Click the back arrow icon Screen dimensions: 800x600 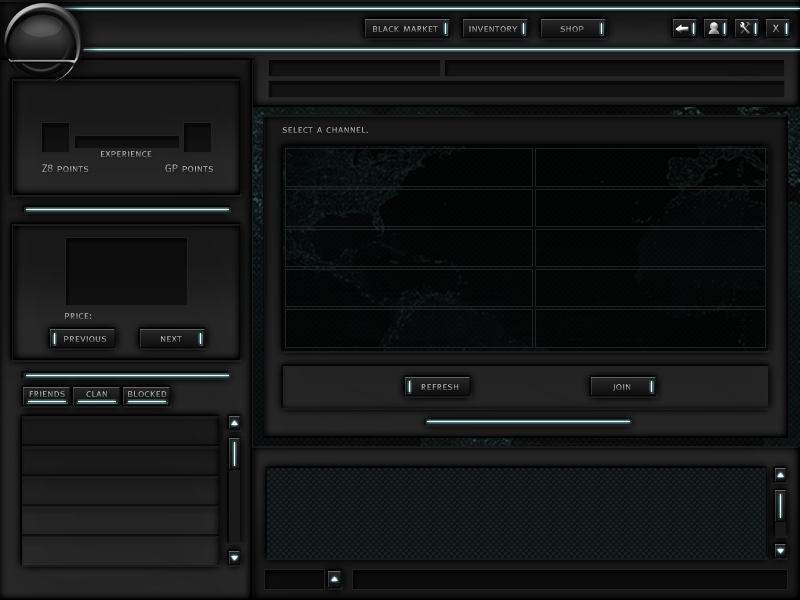[x=683, y=28]
